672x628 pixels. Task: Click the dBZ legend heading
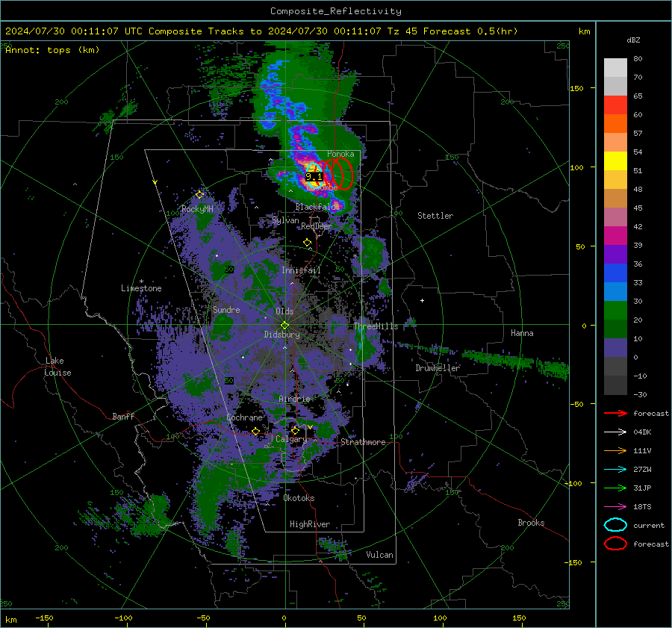coord(633,40)
